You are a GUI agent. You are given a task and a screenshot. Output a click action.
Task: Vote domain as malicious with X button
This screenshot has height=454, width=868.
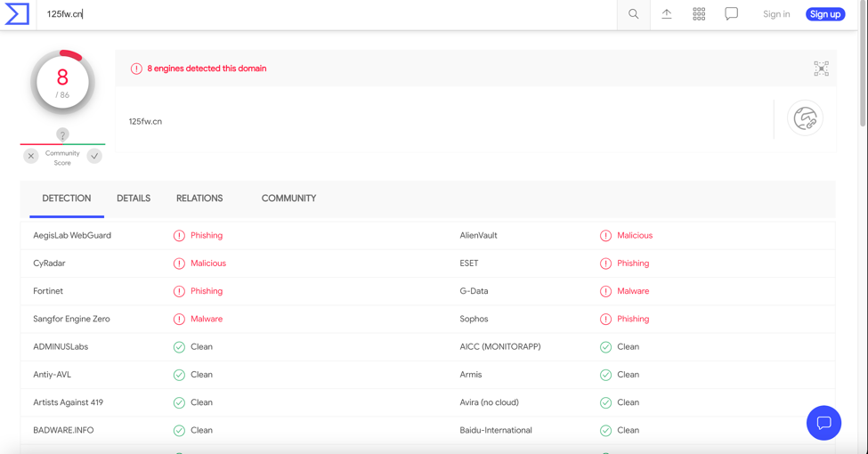tap(31, 156)
